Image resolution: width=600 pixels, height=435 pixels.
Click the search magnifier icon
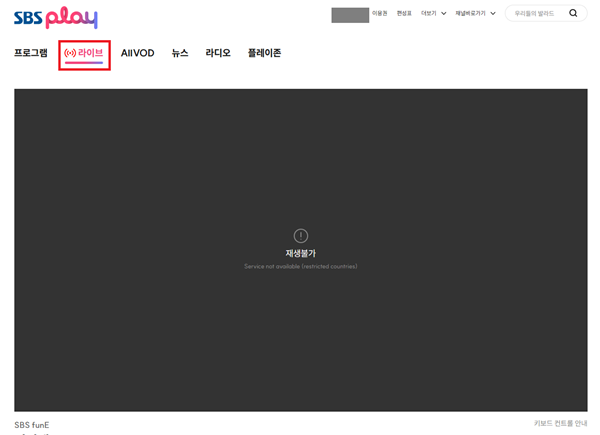click(573, 14)
